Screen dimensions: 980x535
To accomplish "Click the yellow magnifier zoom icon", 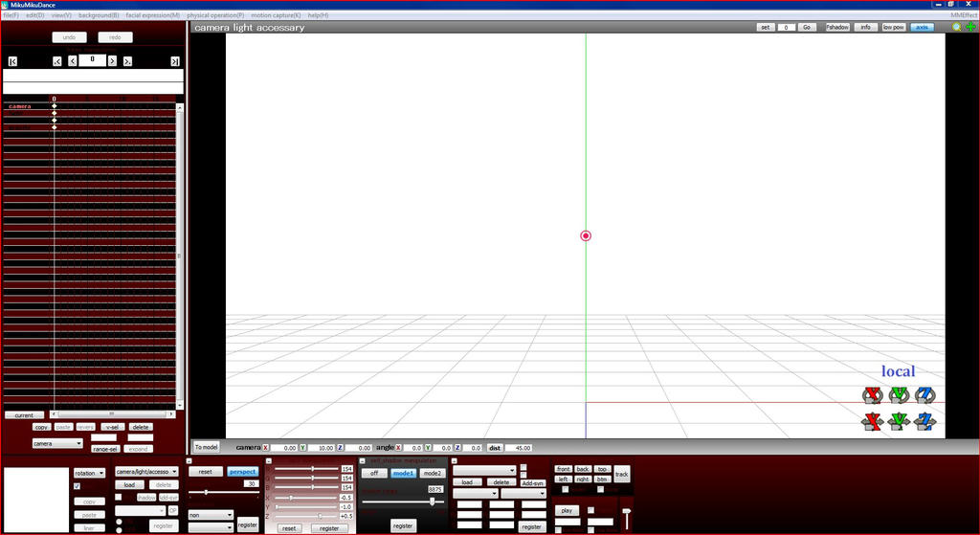I will coord(957,27).
